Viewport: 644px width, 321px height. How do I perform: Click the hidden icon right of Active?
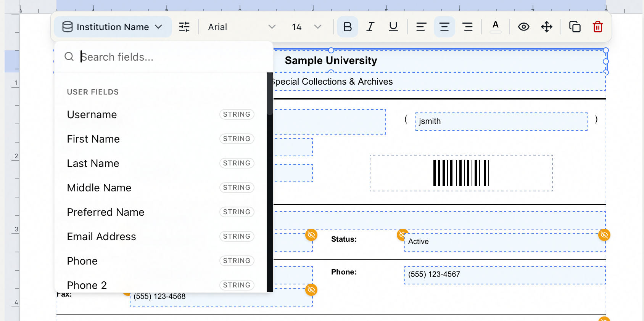tap(604, 235)
